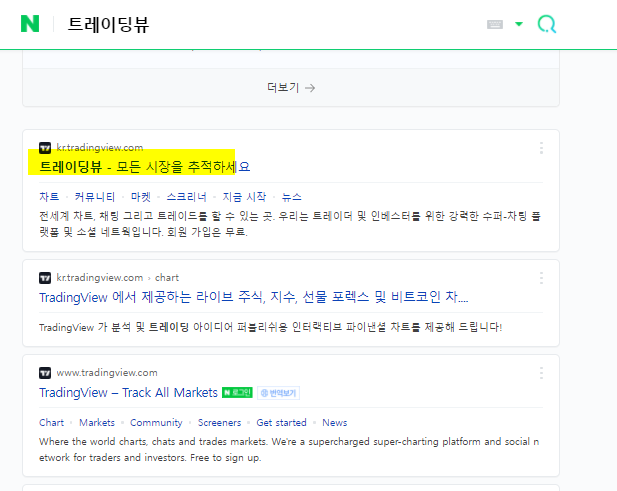
Task: Click text Where the world charts, chats
Action: pyautogui.click(x=289, y=450)
